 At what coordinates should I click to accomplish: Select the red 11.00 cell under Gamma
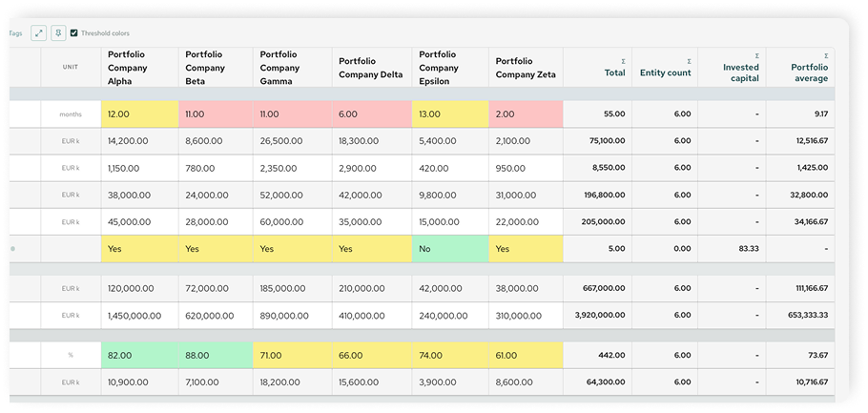292,114
